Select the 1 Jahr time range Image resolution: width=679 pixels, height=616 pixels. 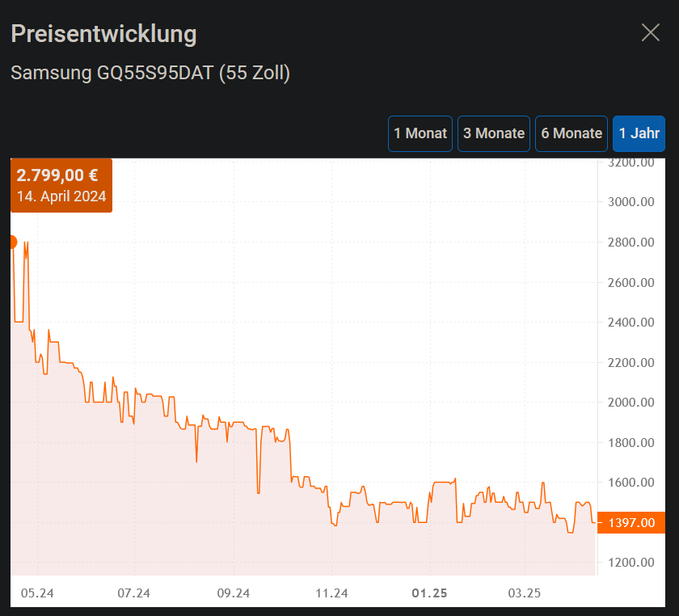click(639, 133)
